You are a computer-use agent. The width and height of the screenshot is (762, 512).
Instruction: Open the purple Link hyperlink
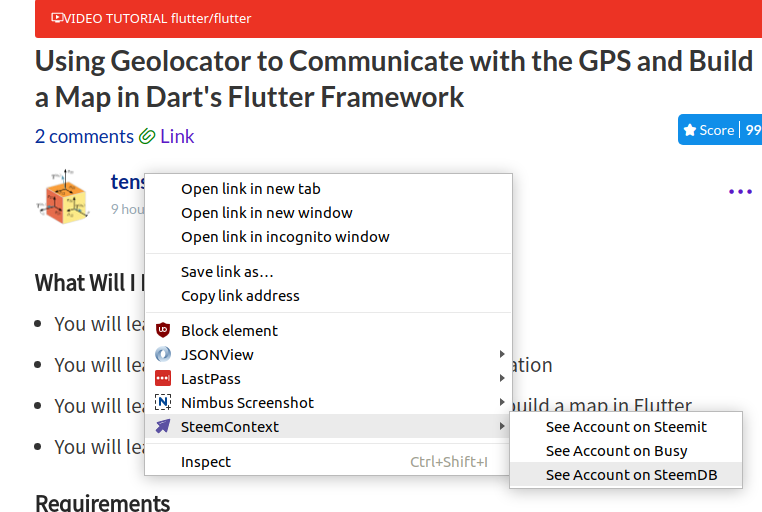pos(177,137)
